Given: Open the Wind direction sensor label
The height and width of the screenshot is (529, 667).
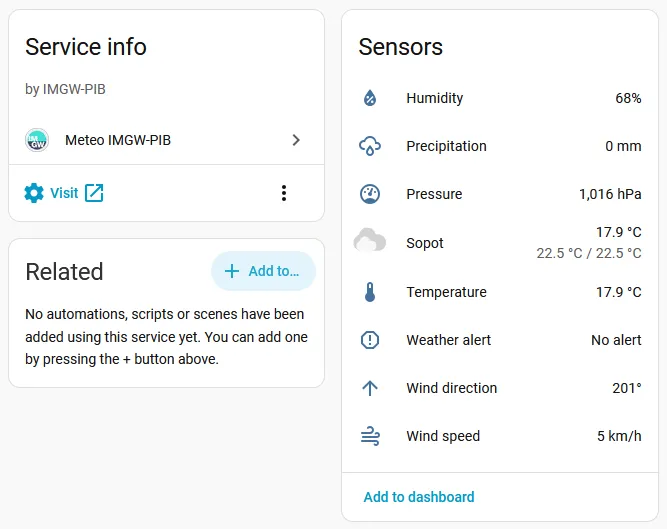Looking at the screenshot, I should (x=451, y=388).
